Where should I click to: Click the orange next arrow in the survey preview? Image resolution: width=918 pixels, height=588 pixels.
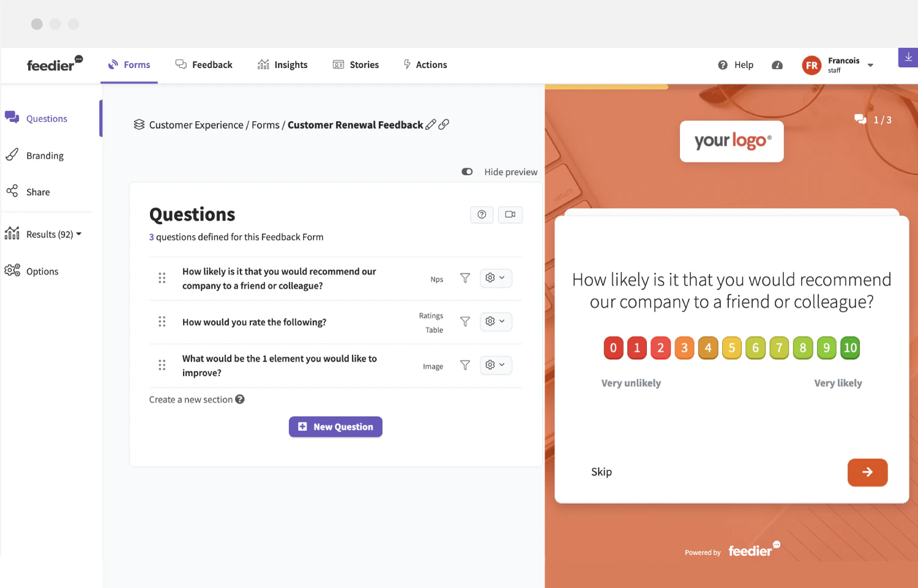tap(867, 472)
